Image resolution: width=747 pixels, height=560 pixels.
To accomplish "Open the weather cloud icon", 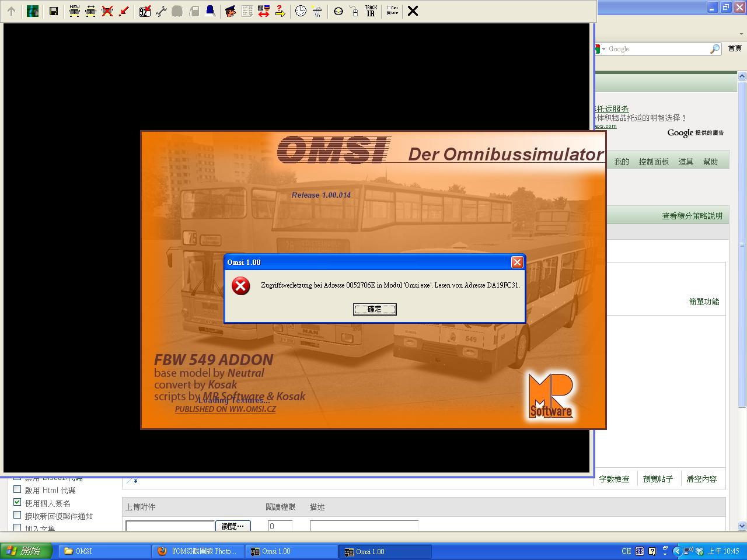I will click(x=317, y=11).
